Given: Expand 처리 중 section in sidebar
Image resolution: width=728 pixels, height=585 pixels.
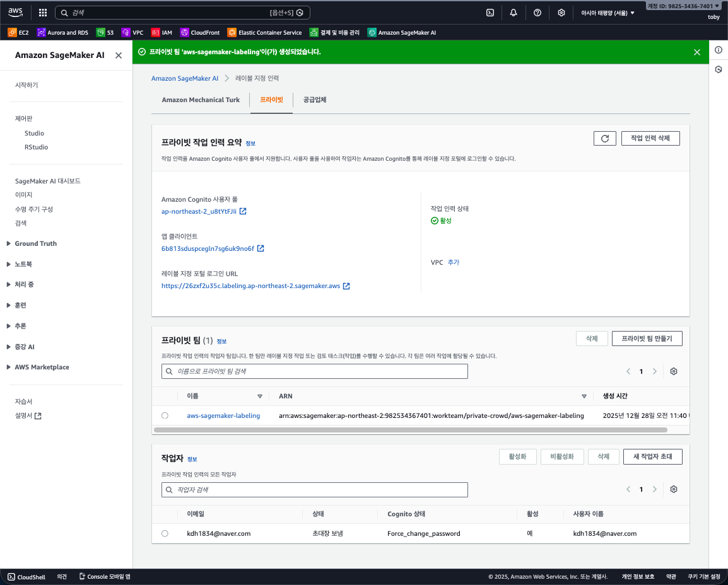Looking at the screenshot, I should (x=20, y=284).
